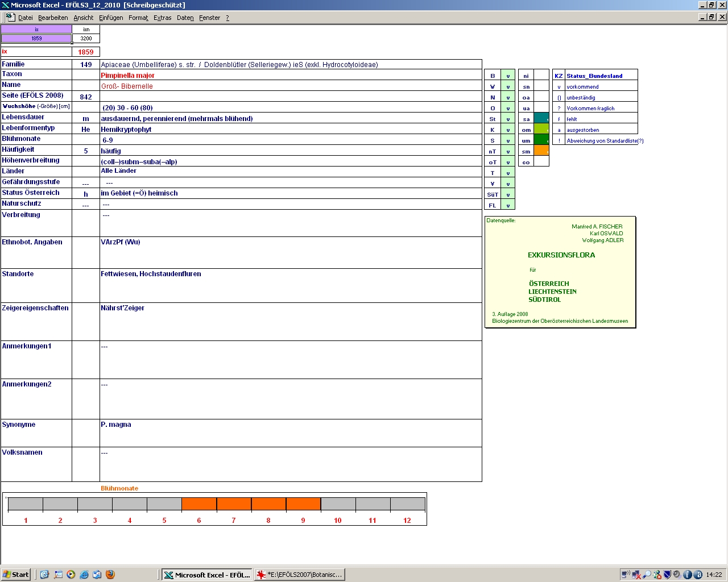Launch Firefox from quick launch
The height and width of the screenshot is (582, 728).
point(110,575)
